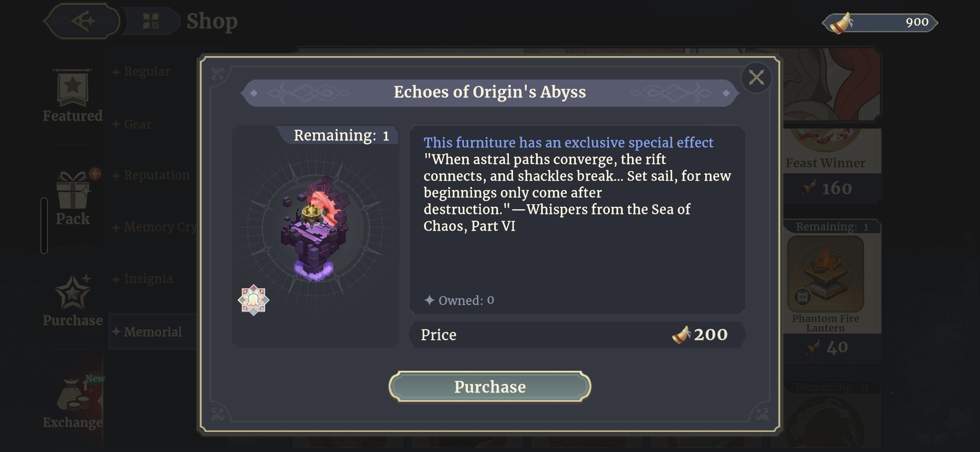Click the flower badge icon below the furniture
This screenshot has width=980, height=452.
253,300
